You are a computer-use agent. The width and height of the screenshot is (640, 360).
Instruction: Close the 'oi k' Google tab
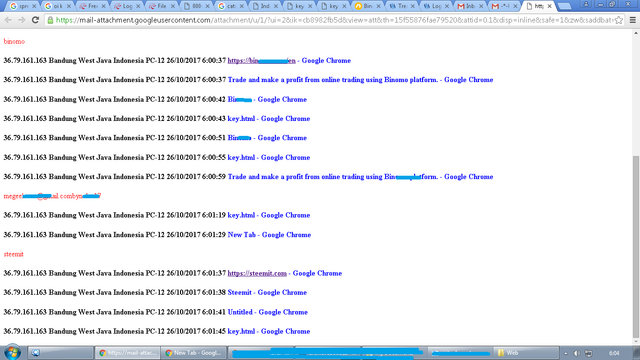tap(69, 6)
